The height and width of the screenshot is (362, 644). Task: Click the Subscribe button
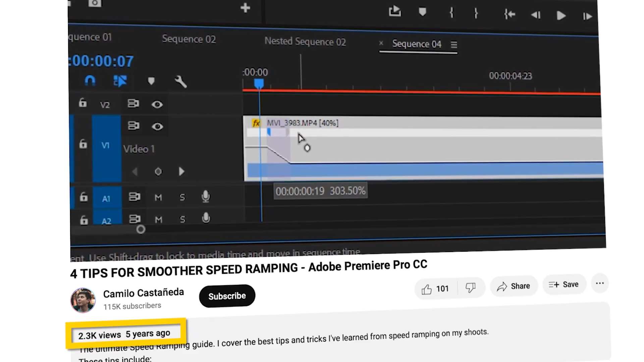[227, 296]
